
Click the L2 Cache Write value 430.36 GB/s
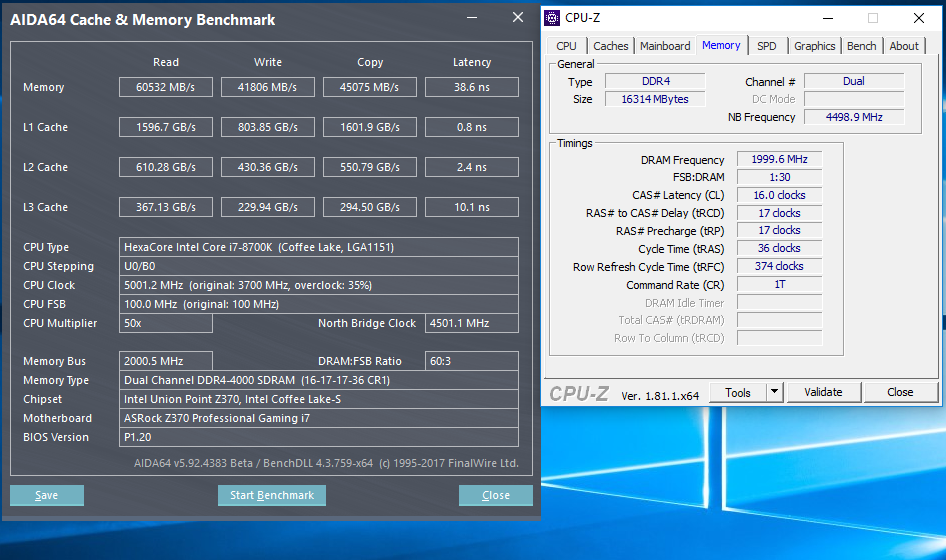pos(268,167)
